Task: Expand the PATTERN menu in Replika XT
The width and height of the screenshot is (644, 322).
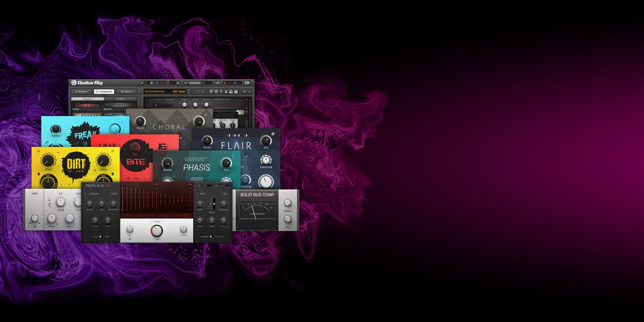Action: click(127, 216)
